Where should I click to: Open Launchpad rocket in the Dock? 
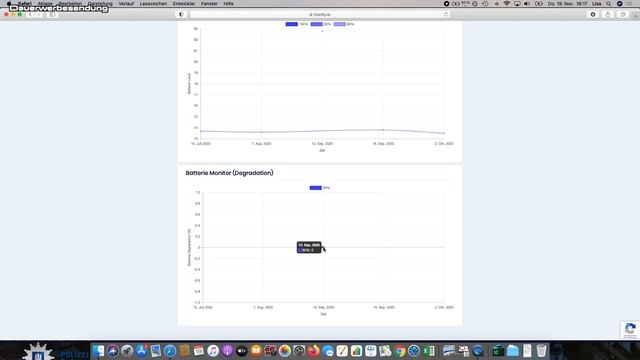click(x=127, y=351)
